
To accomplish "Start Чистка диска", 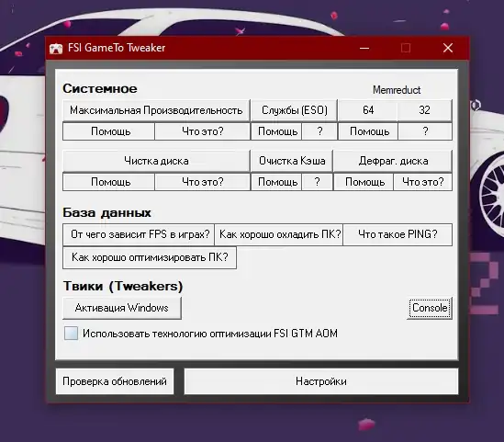I will 156,161.
